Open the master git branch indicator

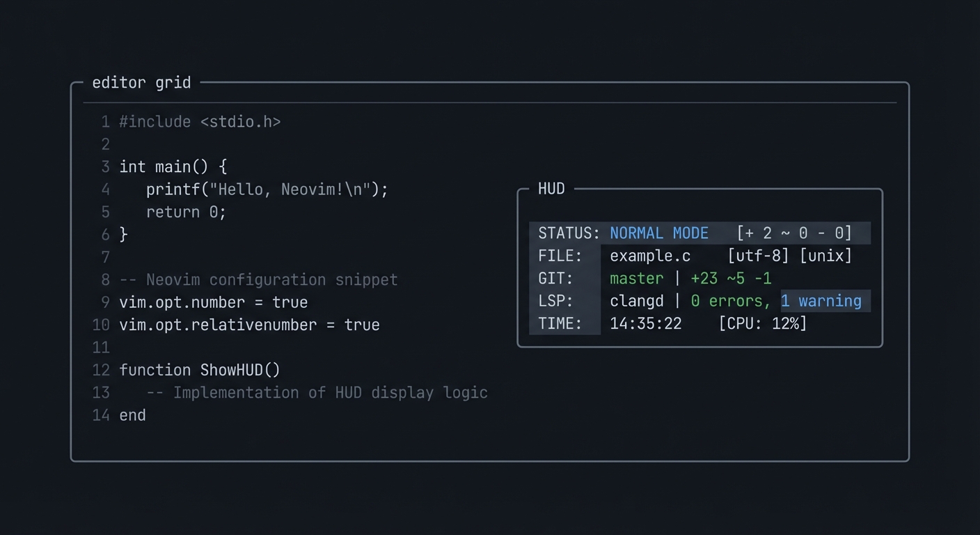tap(636, 278)
